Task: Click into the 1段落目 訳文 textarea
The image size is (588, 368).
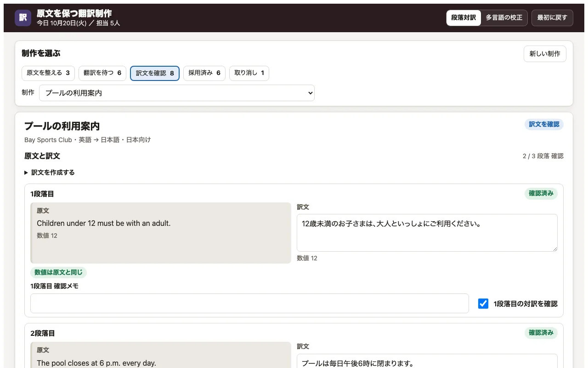Action: [x=427, y=233]
